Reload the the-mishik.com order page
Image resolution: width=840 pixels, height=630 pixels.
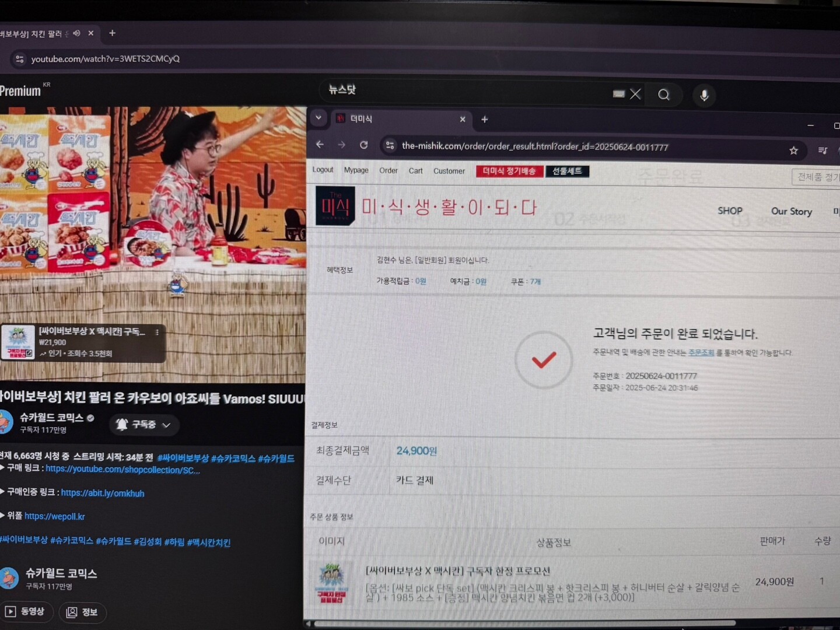point(364,145)
